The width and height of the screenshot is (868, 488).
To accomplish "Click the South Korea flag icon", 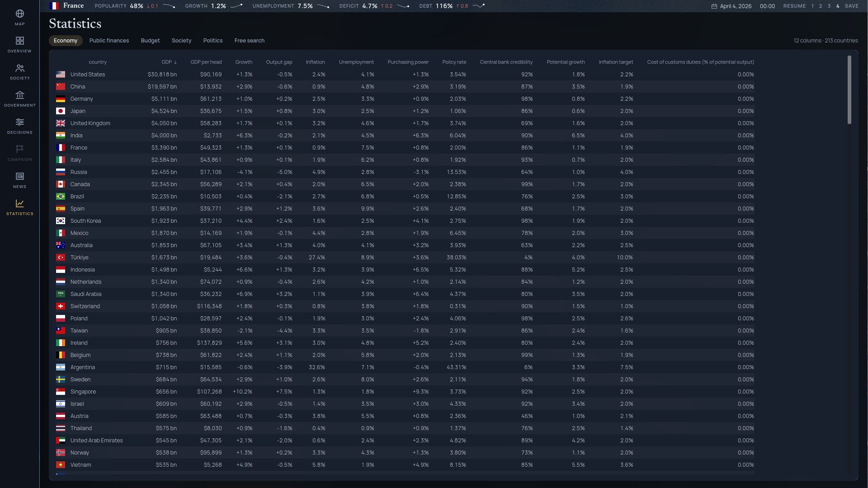I will pyautogui.click(x=61, y=221).
